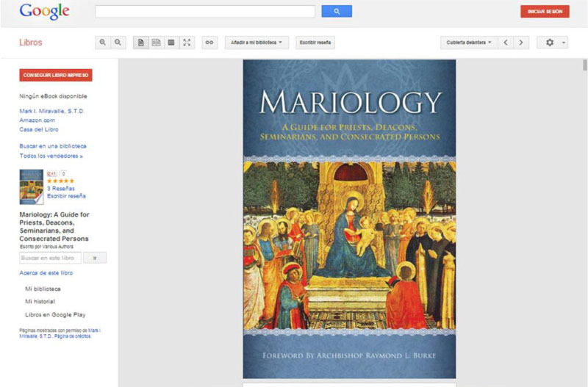588x387 pixels.
Task: Go to previous page arrow
Action: [506, 43]
